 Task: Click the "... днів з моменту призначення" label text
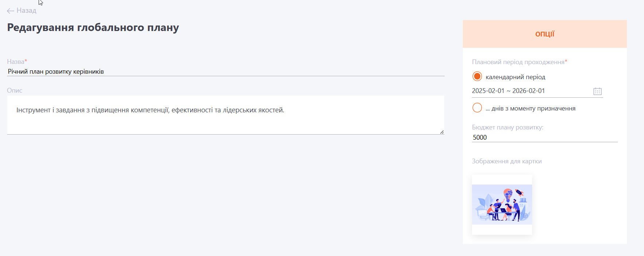[530, 108]
